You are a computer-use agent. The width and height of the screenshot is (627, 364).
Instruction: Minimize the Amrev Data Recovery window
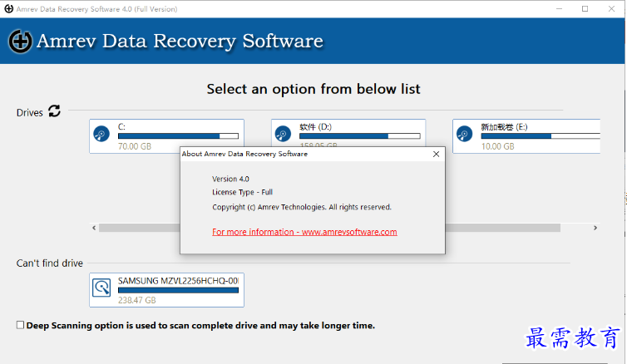(559, 9)
